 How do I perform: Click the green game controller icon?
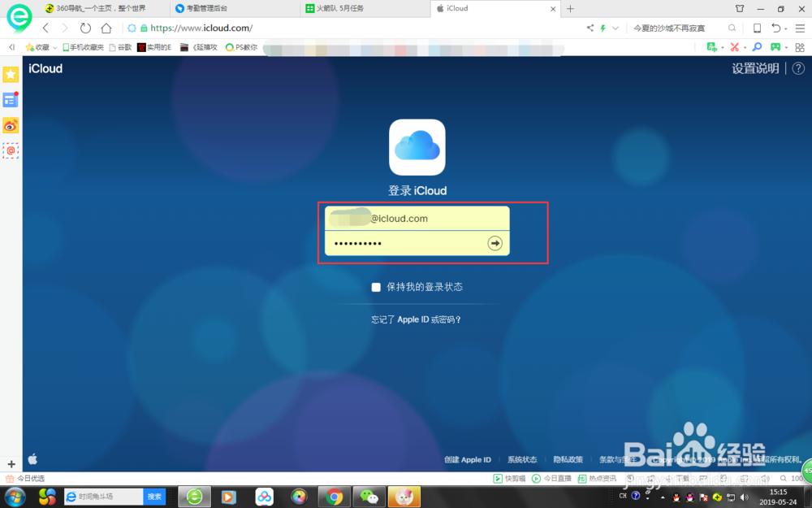click(x=775, y=47)
